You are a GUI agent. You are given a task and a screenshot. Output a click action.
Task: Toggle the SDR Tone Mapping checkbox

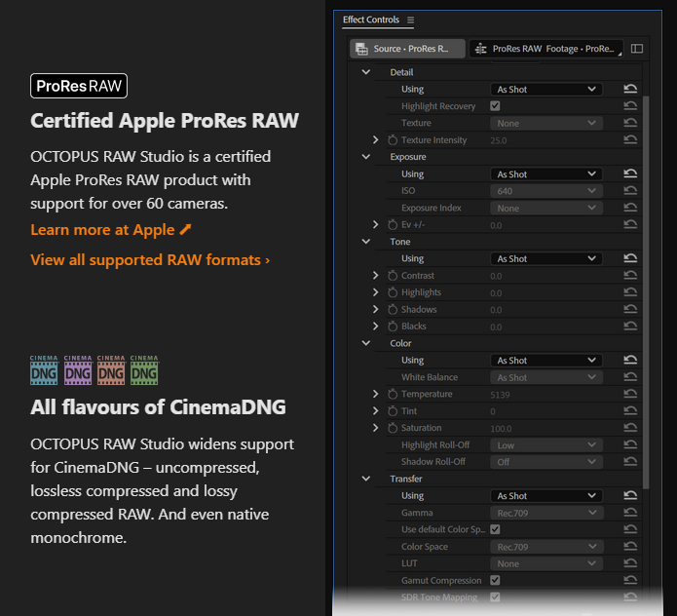pyautogui.click(x=495, y=597)
